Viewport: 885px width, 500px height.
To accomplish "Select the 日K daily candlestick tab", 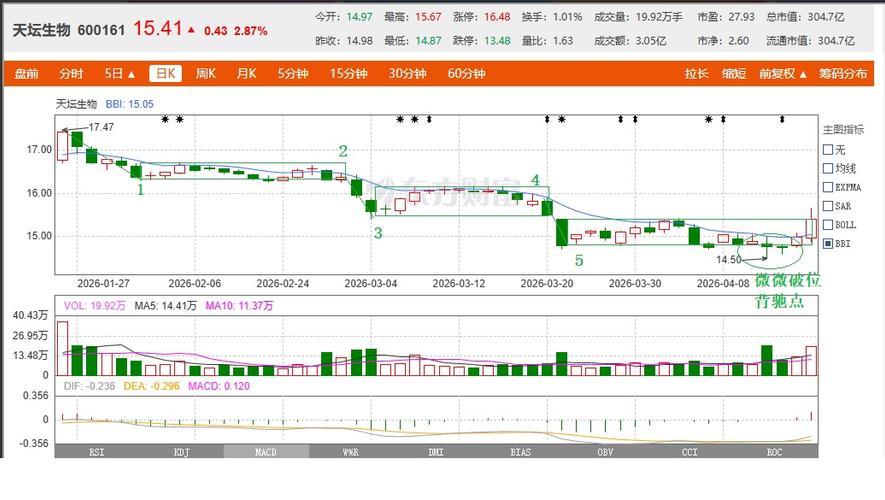I will 165,74.
